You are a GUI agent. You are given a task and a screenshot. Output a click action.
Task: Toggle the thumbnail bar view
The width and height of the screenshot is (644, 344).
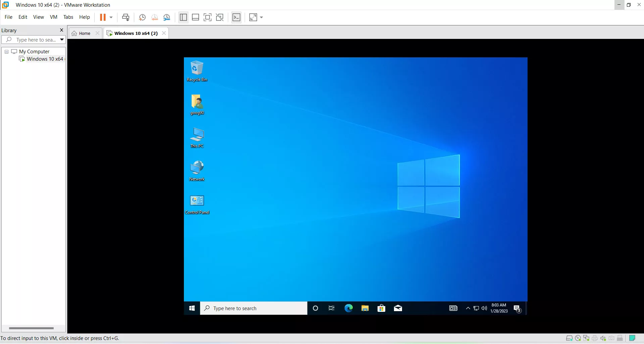tap(195, 17)
